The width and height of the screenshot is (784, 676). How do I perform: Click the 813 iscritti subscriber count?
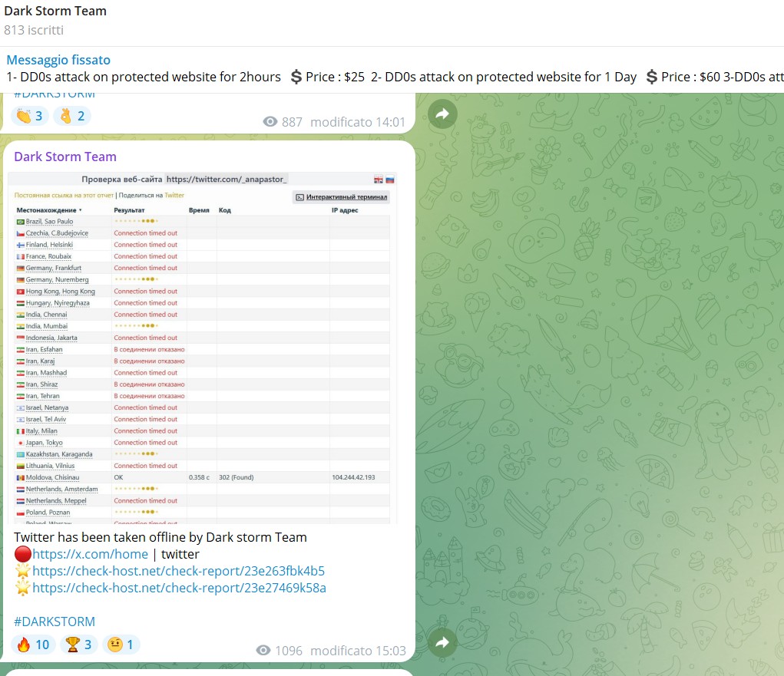point(34,31)
